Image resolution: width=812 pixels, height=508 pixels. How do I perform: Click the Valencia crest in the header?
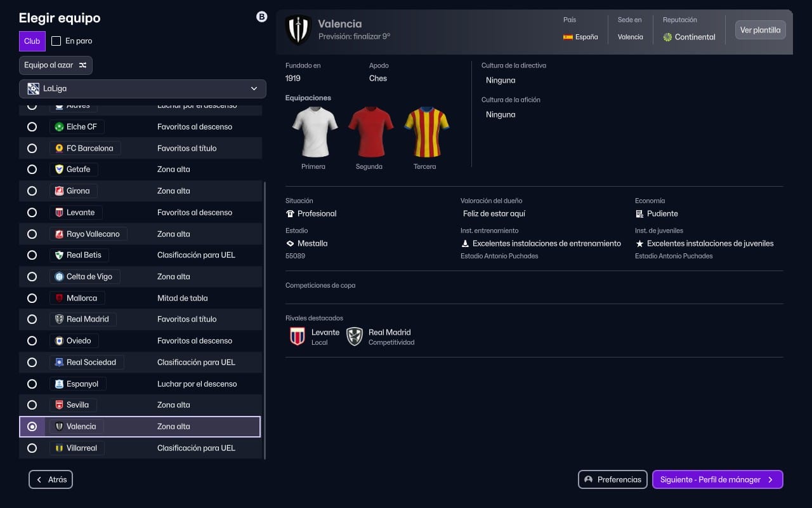click(298, 29)
